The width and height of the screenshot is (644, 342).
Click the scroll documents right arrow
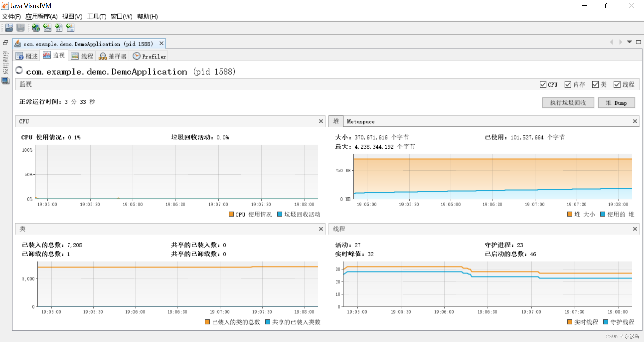click(x=621, y=42)
